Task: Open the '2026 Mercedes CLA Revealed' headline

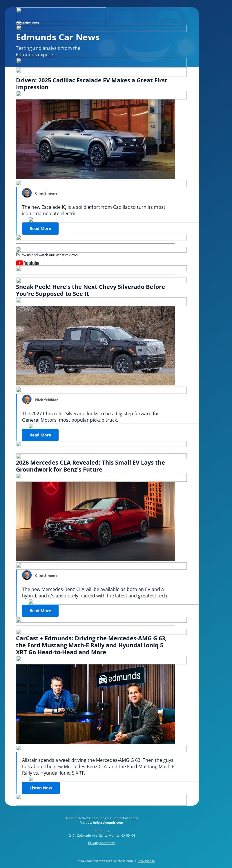Action: tap(90, 466)
